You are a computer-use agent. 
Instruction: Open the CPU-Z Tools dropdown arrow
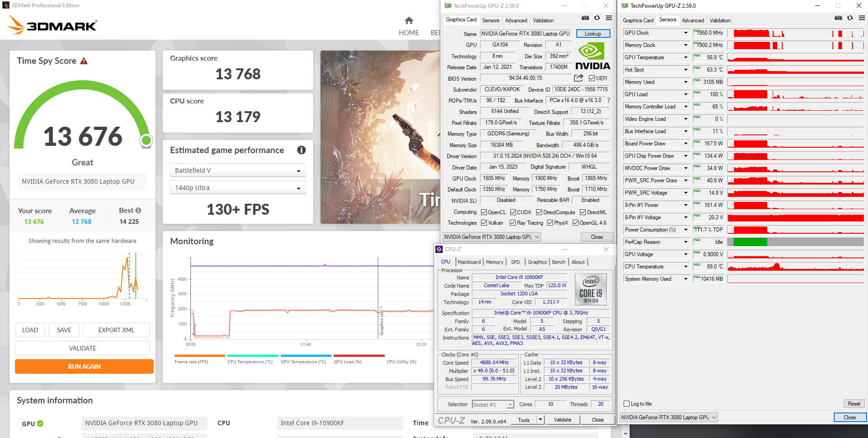pyautogui.click(x=541, y=420)
